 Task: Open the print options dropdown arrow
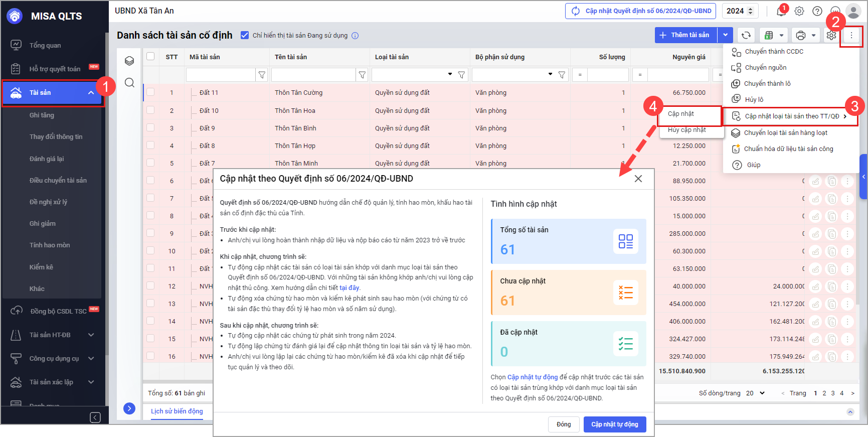813,36
